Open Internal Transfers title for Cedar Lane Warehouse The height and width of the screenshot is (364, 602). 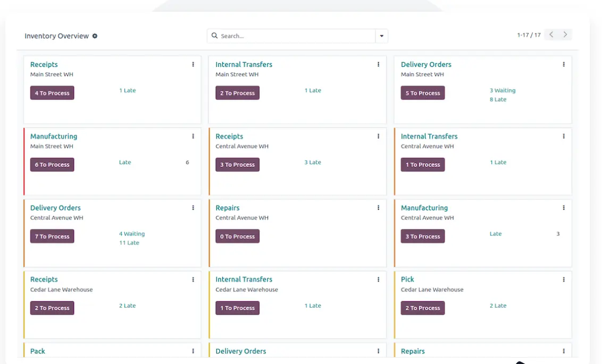[244, 279]
